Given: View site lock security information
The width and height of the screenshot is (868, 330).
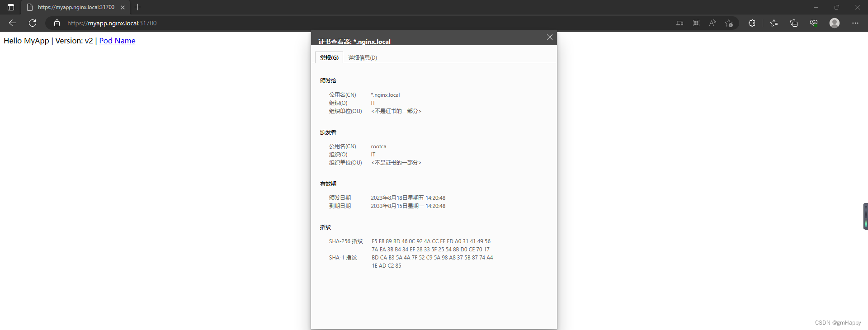Looking at the screenshot, I should pyautogui.click(x=57, y=23).
